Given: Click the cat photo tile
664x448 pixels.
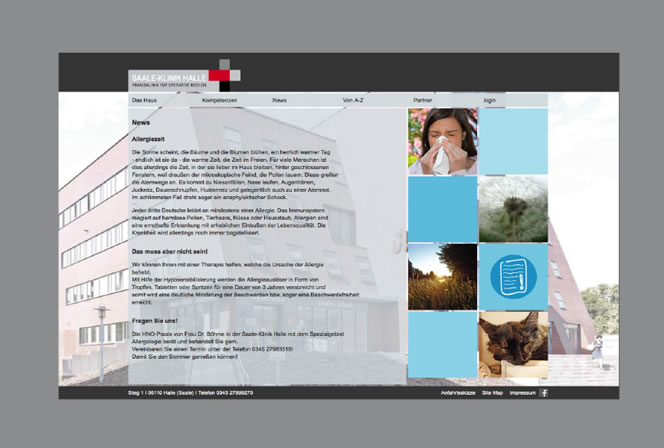Looking at the screenshot, I should tap(513, 344).
